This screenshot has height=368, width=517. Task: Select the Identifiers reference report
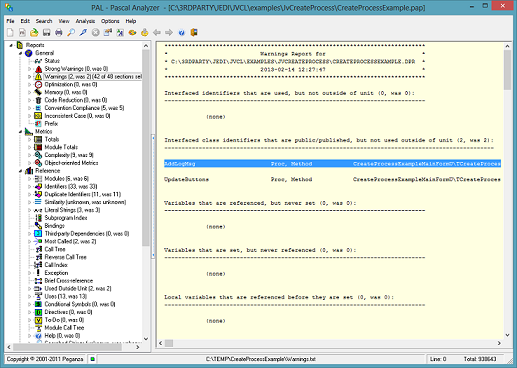[x=71, y=186]
